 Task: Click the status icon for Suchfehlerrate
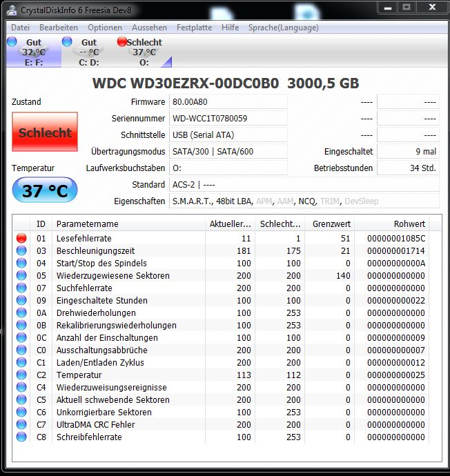click(21, 288)
